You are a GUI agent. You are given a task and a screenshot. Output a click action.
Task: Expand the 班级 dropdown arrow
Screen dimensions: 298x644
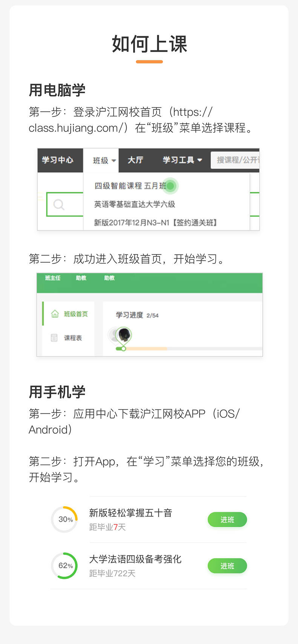(114, 161)
